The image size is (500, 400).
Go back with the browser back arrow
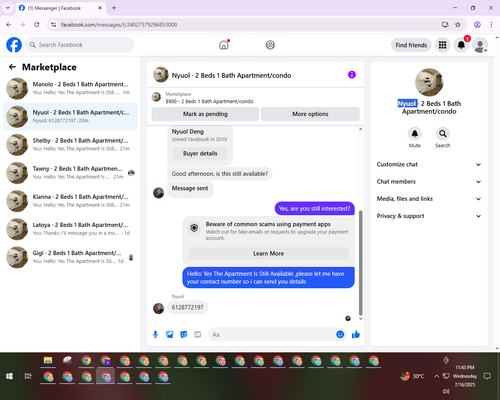[x=9, y=25]
